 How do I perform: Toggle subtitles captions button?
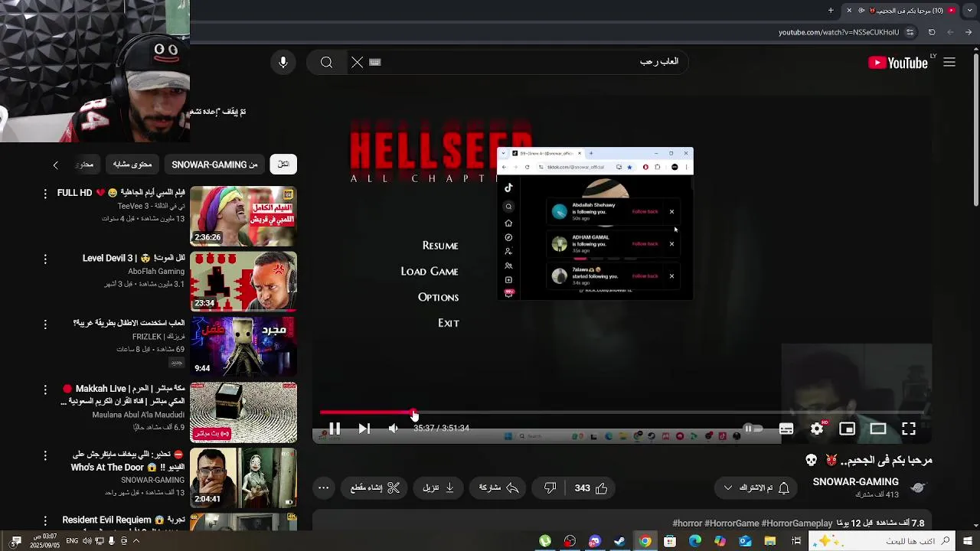[786, 429]
